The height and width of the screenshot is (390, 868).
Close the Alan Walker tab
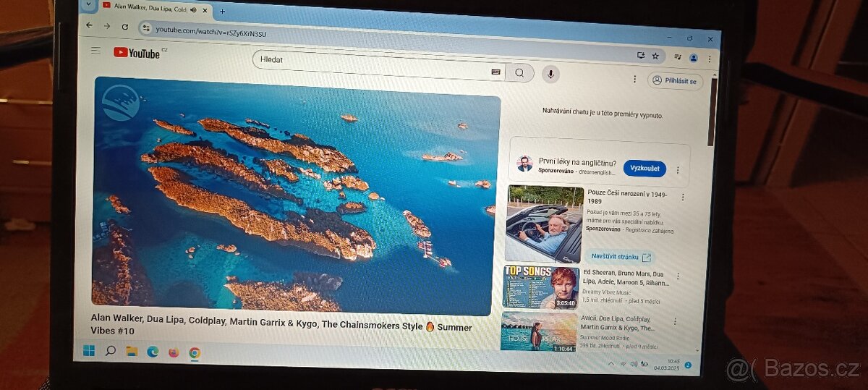pos(205,10)
